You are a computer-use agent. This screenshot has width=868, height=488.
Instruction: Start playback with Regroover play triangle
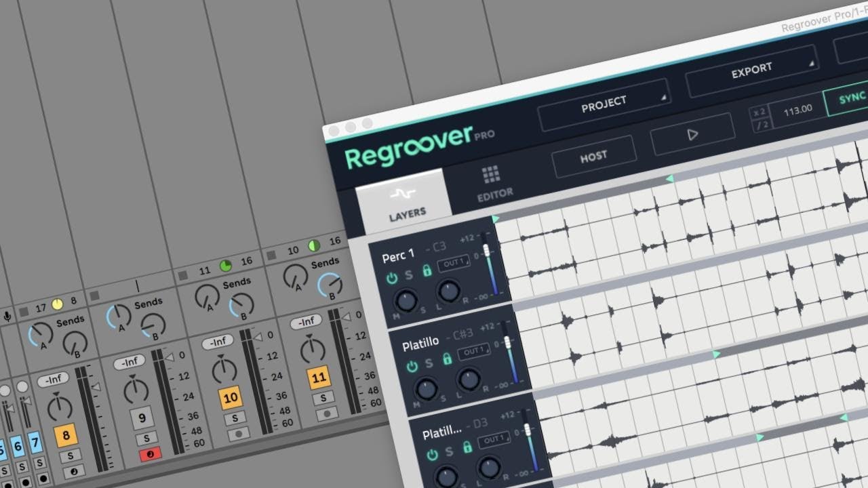(692, 134)
